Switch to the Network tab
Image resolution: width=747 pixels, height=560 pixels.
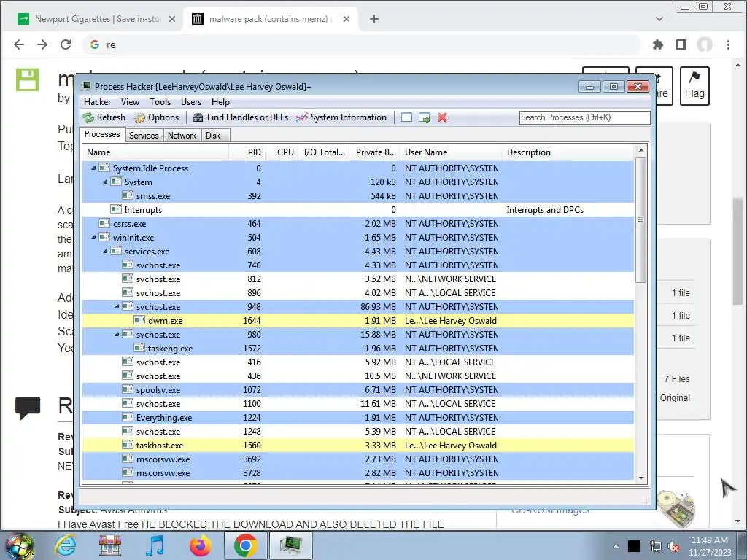click(182, 135)
